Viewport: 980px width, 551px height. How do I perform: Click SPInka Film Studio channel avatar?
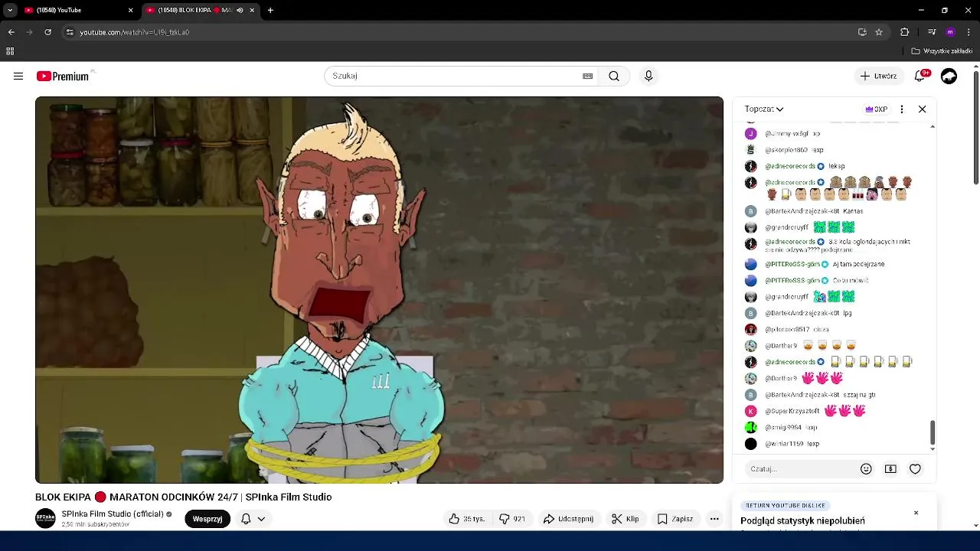pyautogui.click(x=45, y=518)
